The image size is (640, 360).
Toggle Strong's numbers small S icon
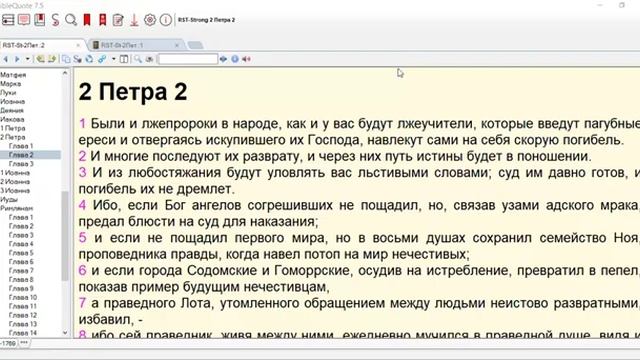(x=77, y=59)
